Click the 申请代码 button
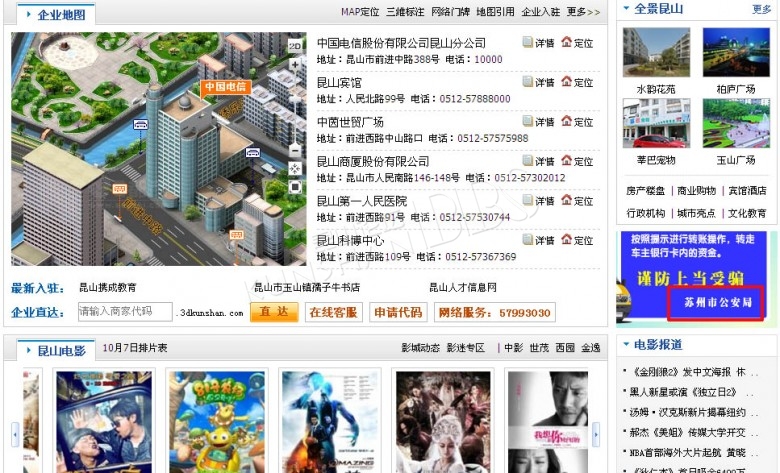 (x=398, y=312)
